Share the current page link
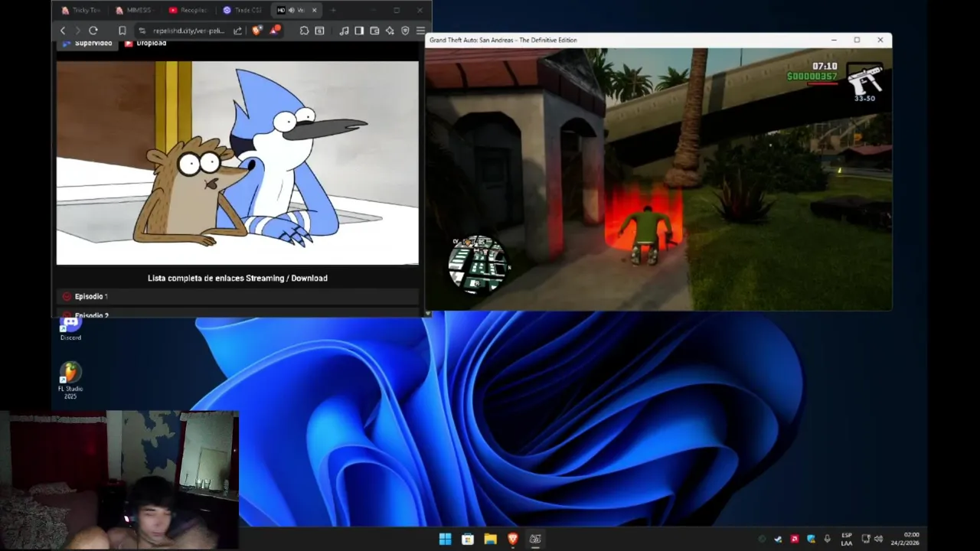980x551 pixels. point(238,31)
